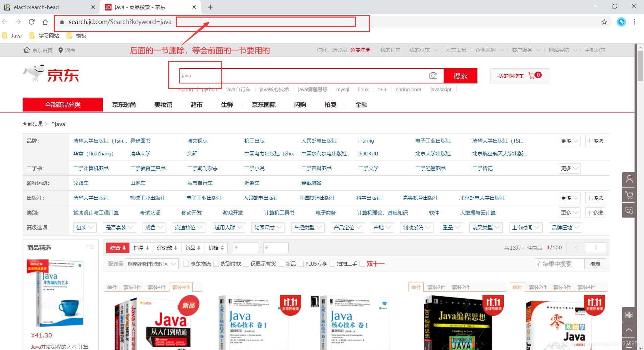Click the 在结果中搜索 input field
The height and width of the screenshot is (350, 644).
click(x=560, y=264)
